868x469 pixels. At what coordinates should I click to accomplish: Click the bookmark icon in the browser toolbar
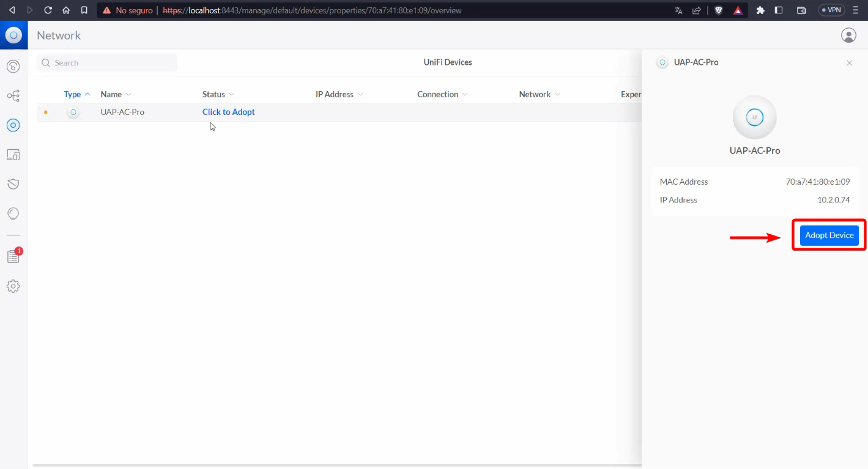(x=84, y=10)
